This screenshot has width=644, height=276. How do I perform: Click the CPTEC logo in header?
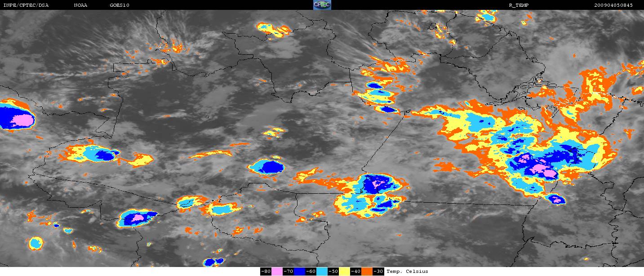322,5
